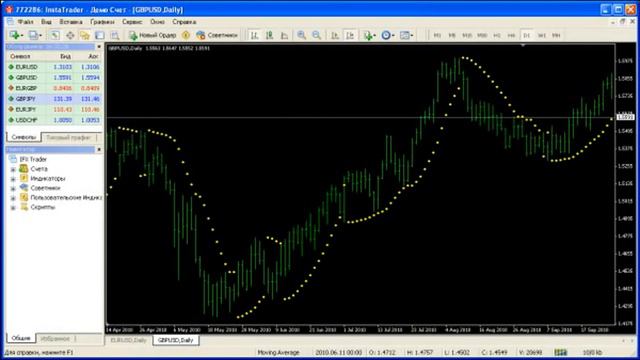
Task: Click the Новый Ордер button
Action: coord(153,36)
